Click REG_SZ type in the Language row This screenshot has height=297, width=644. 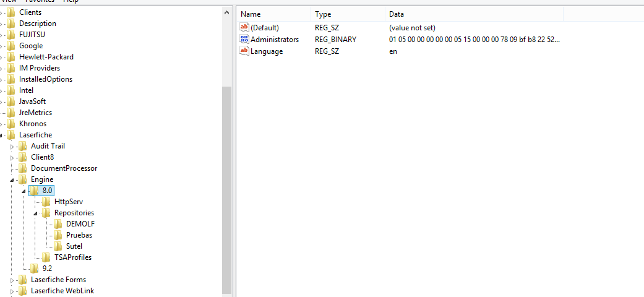pos(327,51)
